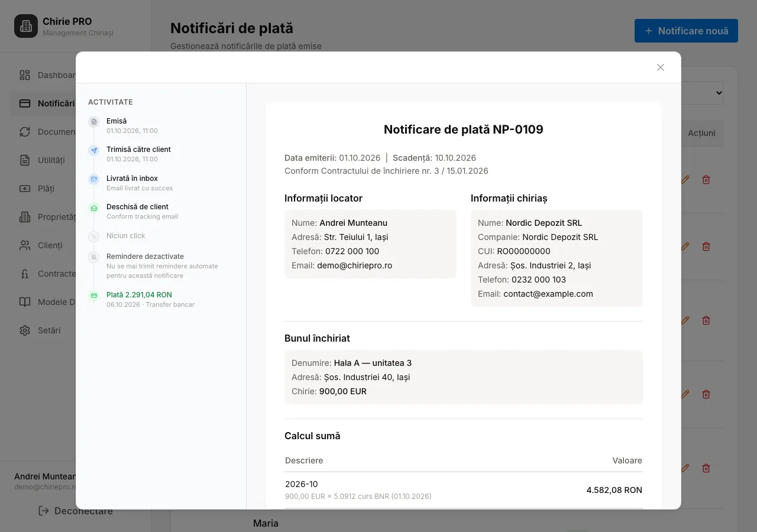The image size is (757, 532).
Task: Click the contact@example.com tenant email
Action: click(548, 294)
